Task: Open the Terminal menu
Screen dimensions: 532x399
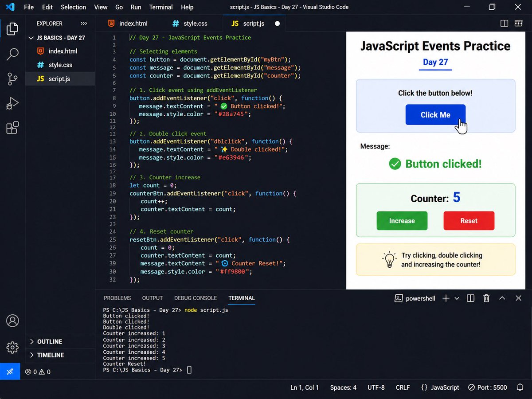Action: [161, 7]
